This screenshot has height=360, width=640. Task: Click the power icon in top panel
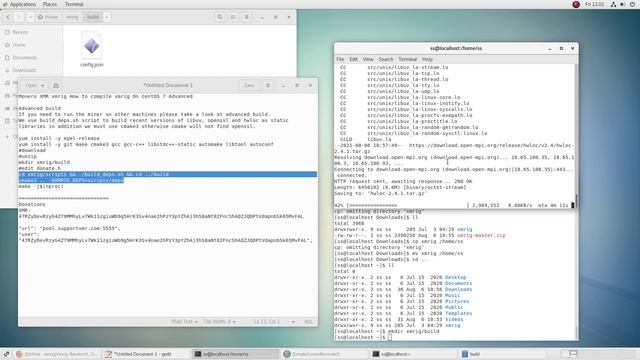coord(632,4)
